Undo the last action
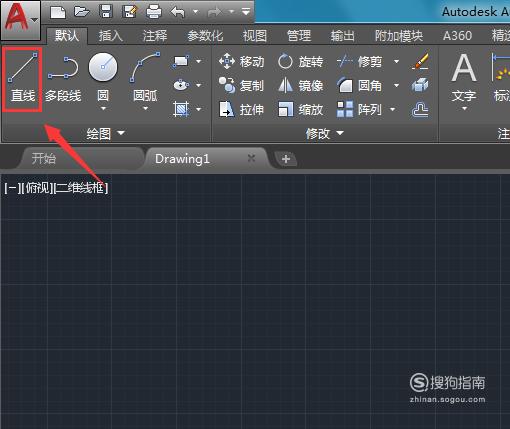The image size is (510, 429). (x=178, y=12)
